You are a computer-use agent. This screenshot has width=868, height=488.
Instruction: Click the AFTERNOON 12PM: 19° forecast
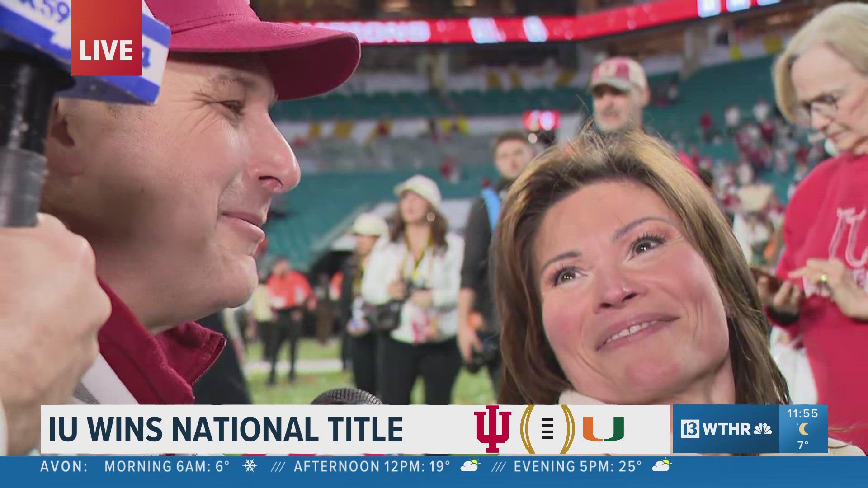(x=372, y=466)
